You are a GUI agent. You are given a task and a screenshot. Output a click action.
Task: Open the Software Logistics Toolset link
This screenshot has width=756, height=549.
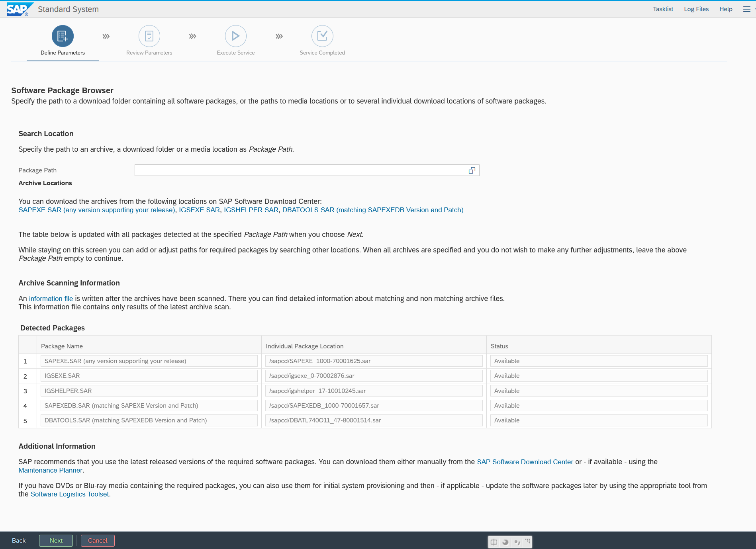click(x=70, y=494)
